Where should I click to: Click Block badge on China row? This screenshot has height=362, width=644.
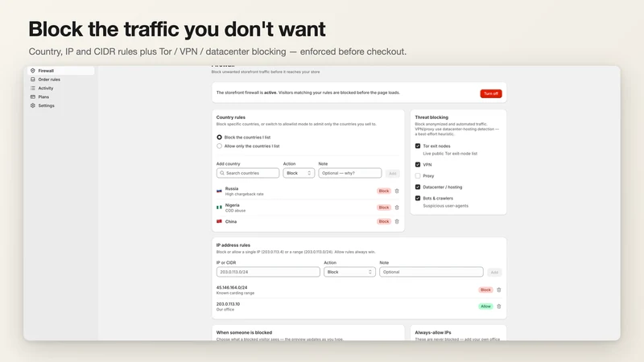(x=384, y=221)
